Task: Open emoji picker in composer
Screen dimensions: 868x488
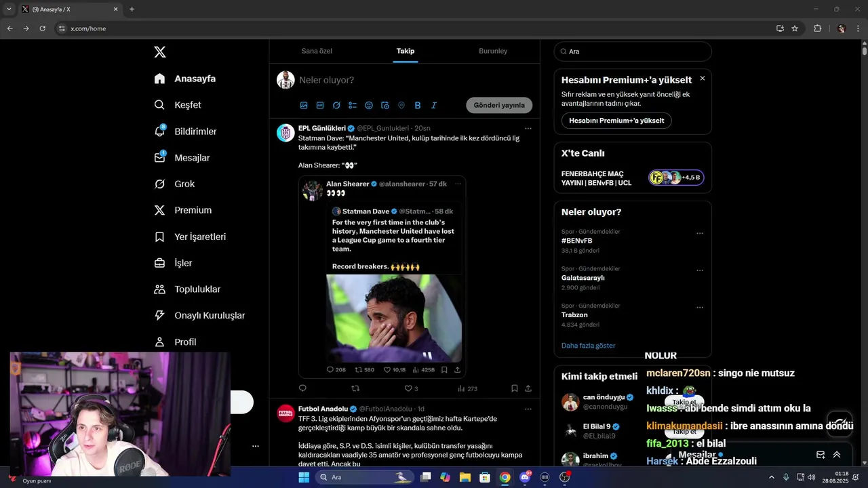Action: (x=369, y=106)
